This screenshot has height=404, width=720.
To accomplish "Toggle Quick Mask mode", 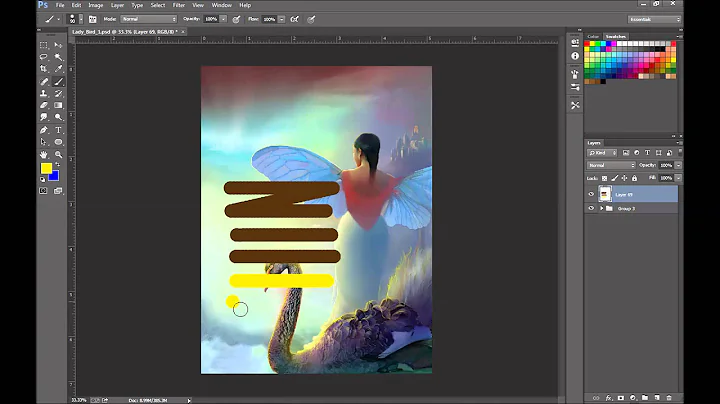I will [43, 191].
